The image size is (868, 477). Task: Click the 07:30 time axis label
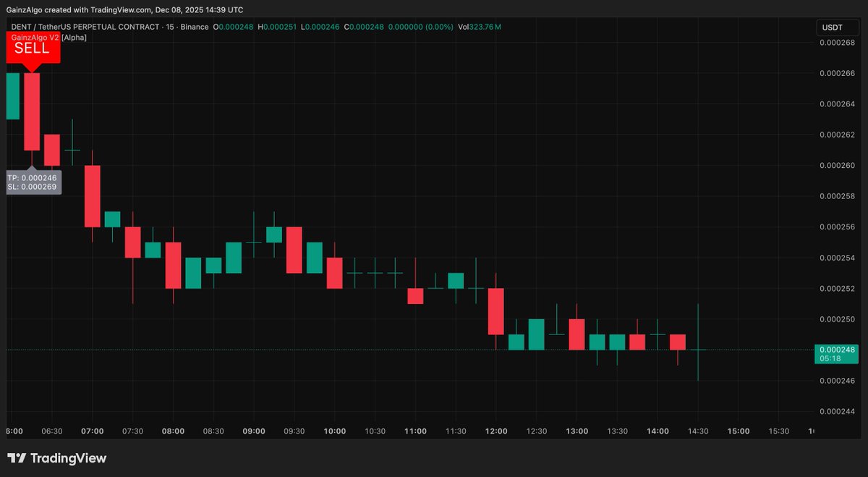[133, 431]
